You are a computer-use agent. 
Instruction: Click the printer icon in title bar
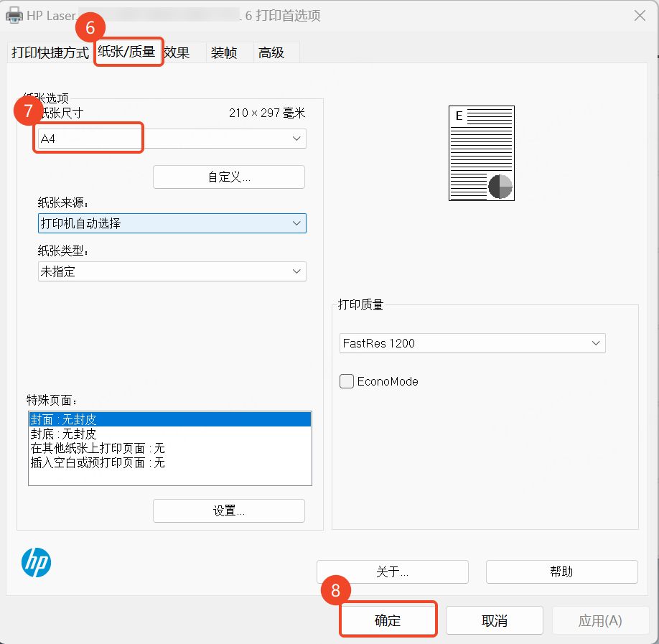pyautogui.click(x=14, y=16)
